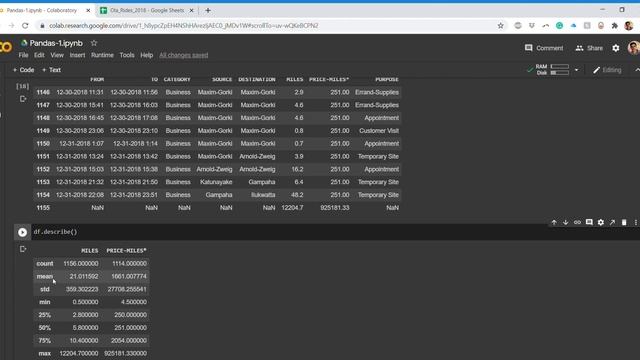Click the green circular extension icon
The height and width of the screenshot is (360, 640).
pyautogui.click(x=560, y=26)
